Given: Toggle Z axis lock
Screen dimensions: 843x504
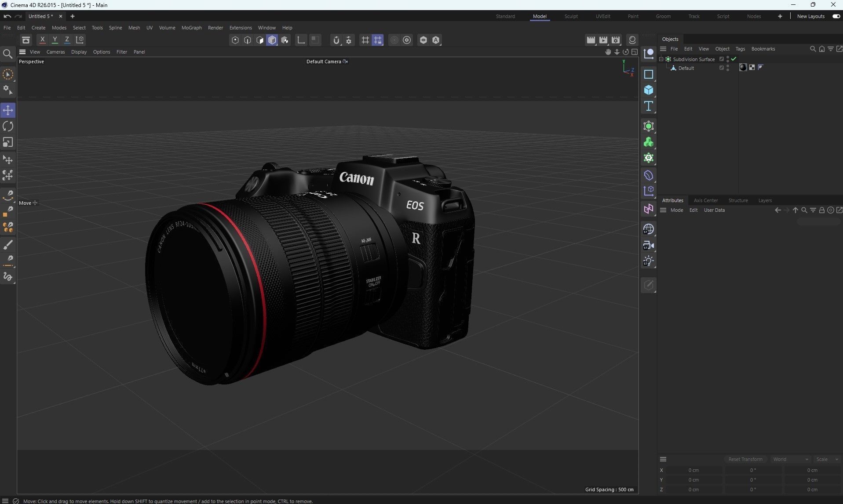Looking at the screenshot, I should pos(67,40).
